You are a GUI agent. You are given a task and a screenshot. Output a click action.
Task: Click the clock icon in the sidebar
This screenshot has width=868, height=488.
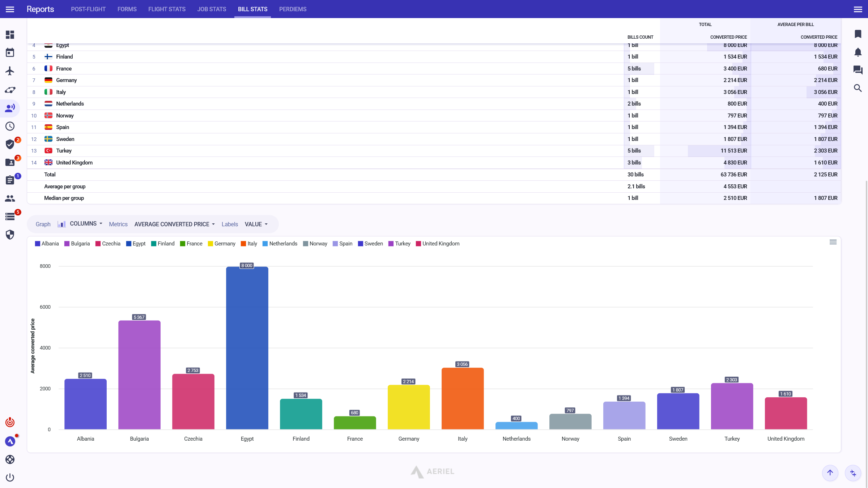point(10,126)
